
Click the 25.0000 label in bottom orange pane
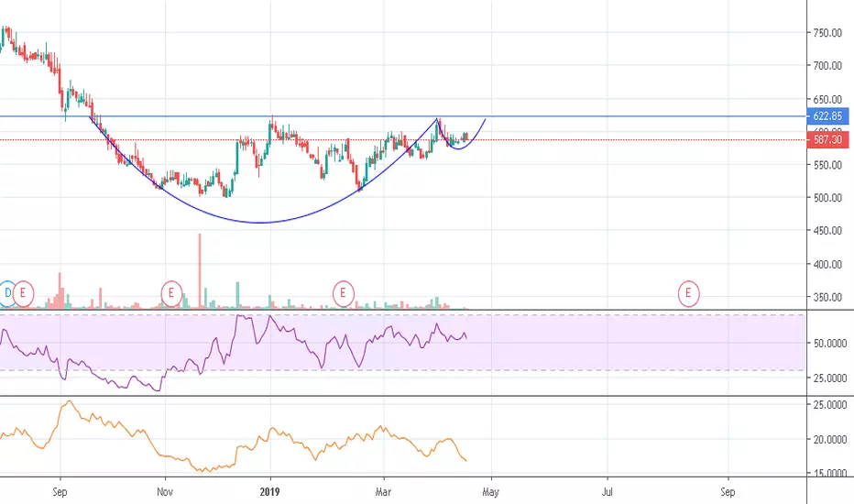pyautogui.click(x=829, y=405)
